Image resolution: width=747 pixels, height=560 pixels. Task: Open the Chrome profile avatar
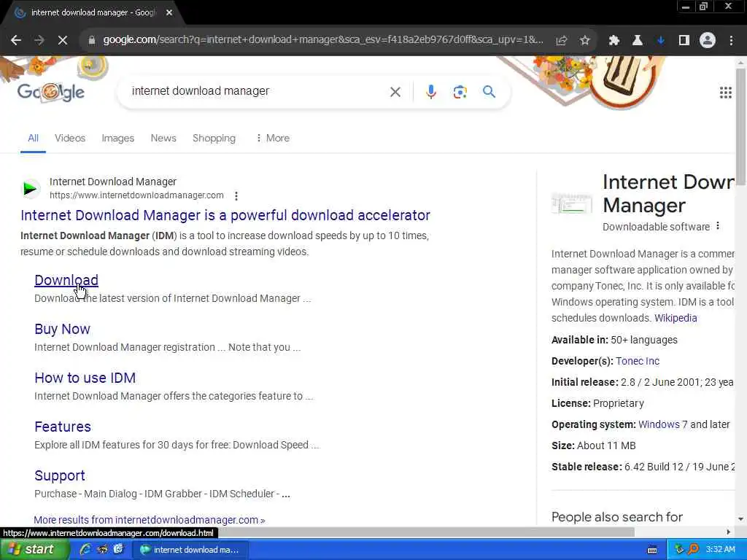[x=708, y=41]
